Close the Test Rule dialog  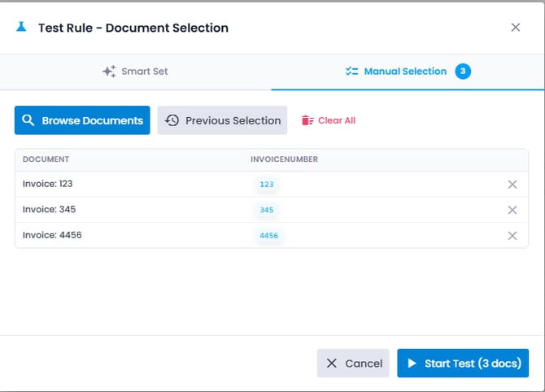pos(516,28)
